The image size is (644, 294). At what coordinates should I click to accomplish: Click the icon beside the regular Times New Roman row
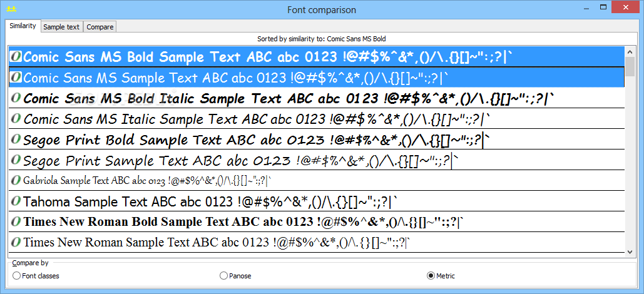coord(16,242)
